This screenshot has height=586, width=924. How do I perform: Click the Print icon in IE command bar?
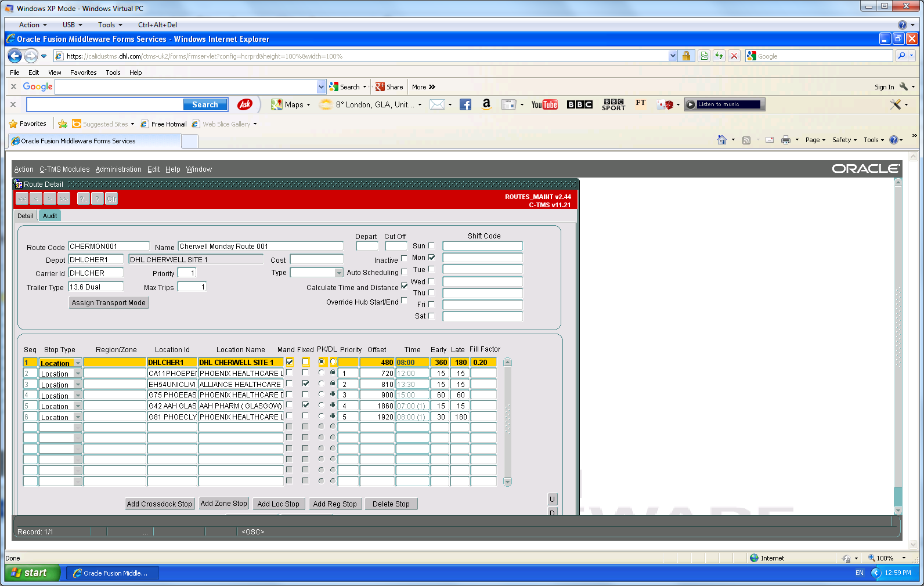coord(786,140)
